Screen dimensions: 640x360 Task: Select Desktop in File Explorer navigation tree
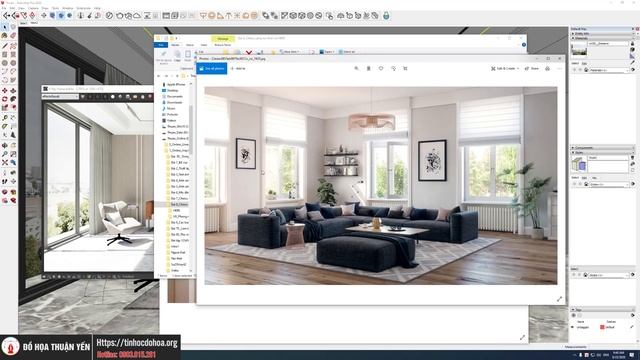[x=172, y=90]
